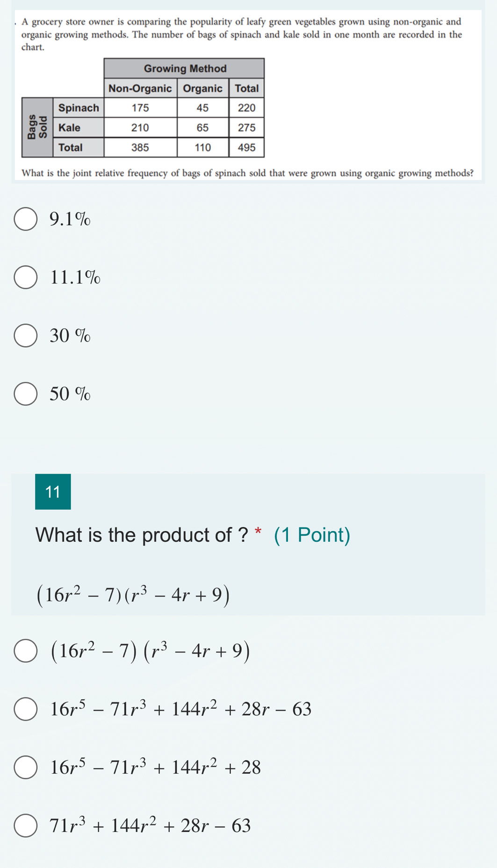Select radio for unexpanded (16r²−7)(r³−4r+9) answer
This screenshot has width=497, height=868.
coord(25,651)
